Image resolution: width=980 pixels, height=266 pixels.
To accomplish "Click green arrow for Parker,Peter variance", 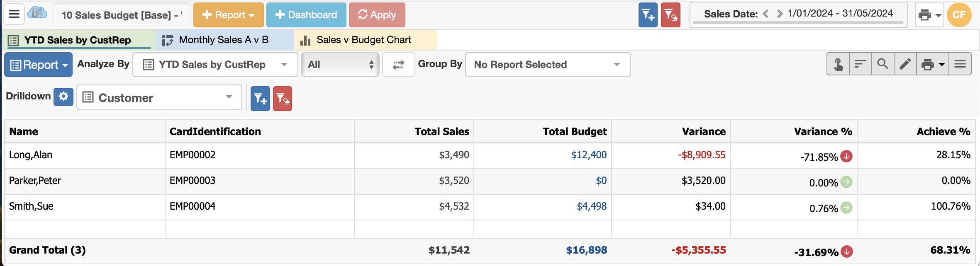I will (x=846, y=182).
